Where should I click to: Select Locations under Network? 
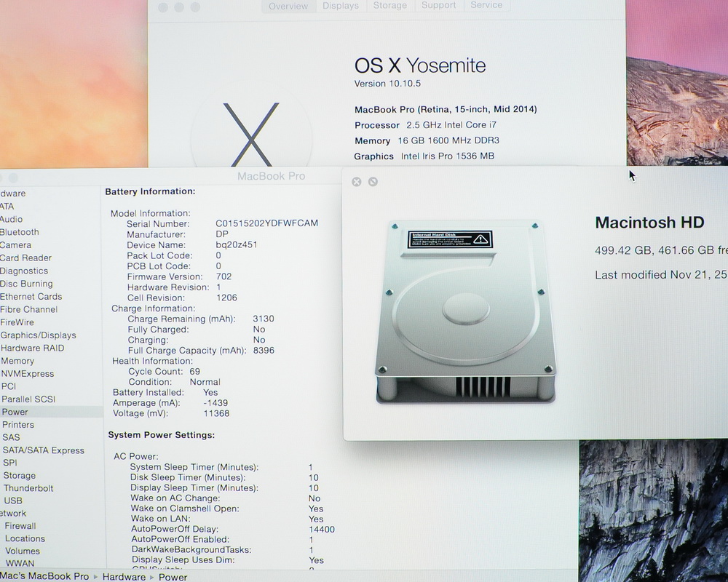point(25,538)
